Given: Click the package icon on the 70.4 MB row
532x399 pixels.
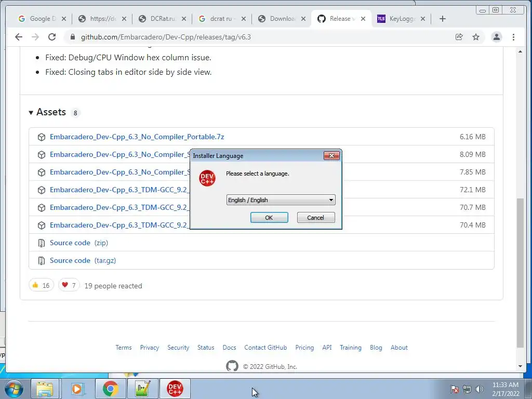Looking at the screenshot, I should pyautogui.click(x=42, y=225).
